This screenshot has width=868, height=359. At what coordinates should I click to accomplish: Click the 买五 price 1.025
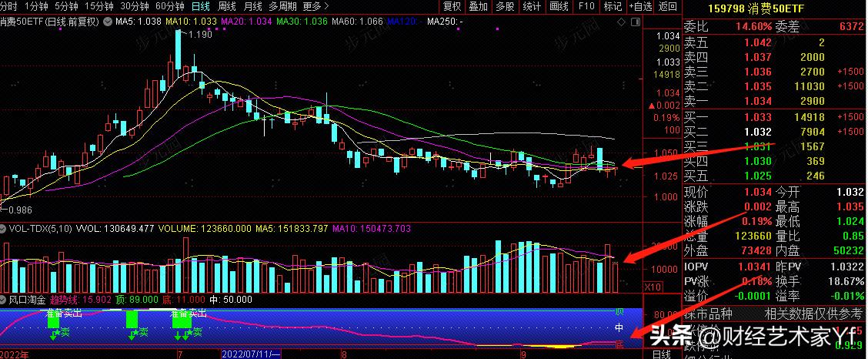(x=757, y=176)
